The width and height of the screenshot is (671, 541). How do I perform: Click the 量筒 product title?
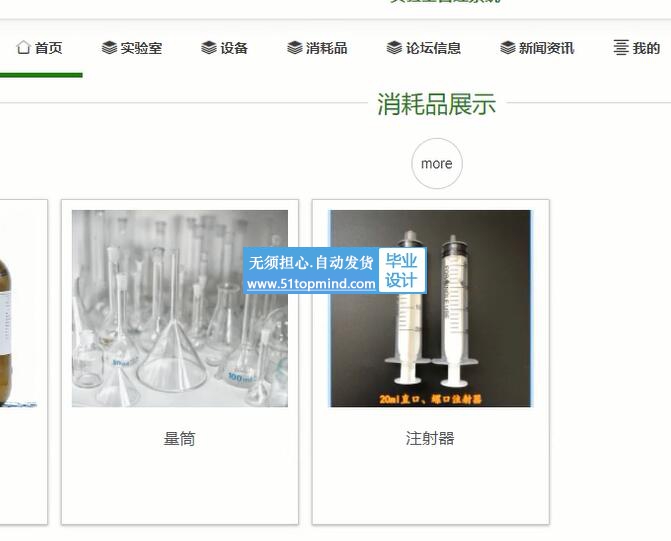180,439
